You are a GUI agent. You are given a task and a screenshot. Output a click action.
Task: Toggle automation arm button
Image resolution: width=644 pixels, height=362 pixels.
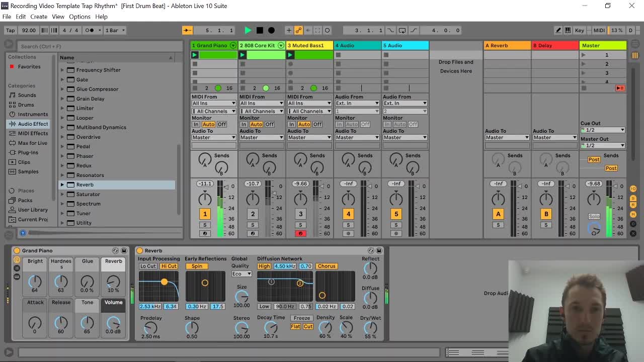click(x=298, y=30)
